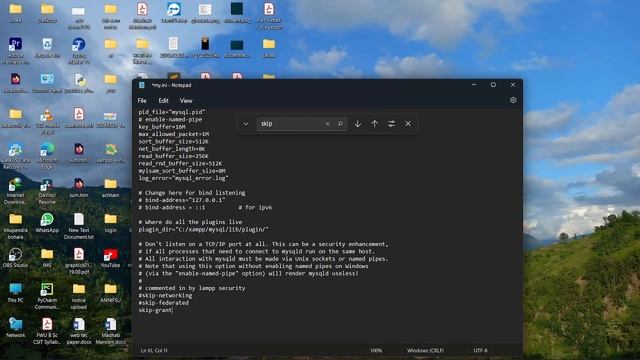Open the File menu in Notepad

coord(142,100)
